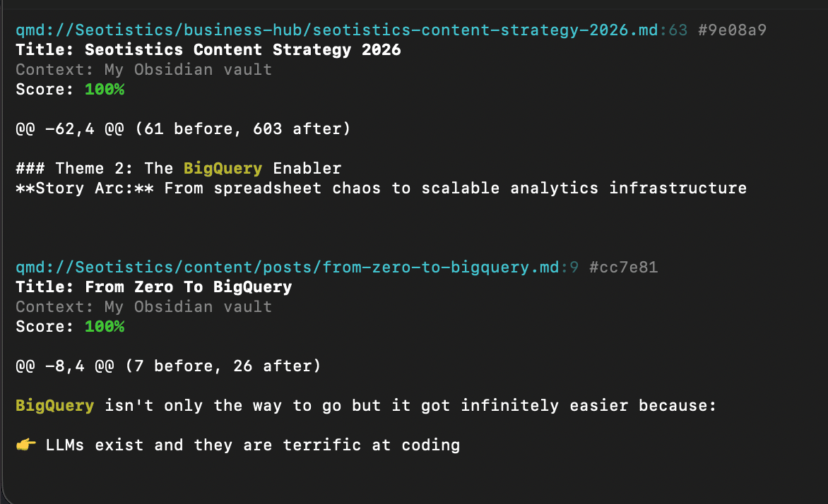Click highlighted BigQuery starting the "isn't only" sentence
Viewport: 828px width, 504px height.
coord(54,406)
